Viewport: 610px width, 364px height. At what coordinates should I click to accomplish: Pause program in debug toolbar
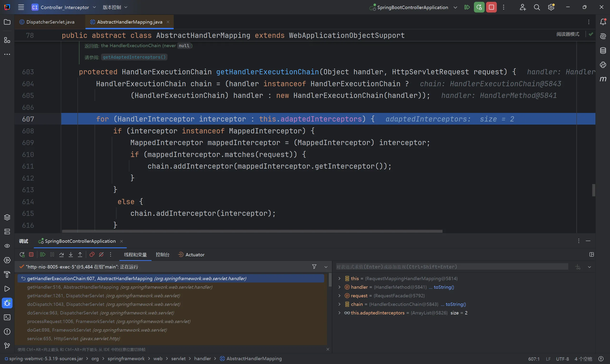[x=52, y=255]
